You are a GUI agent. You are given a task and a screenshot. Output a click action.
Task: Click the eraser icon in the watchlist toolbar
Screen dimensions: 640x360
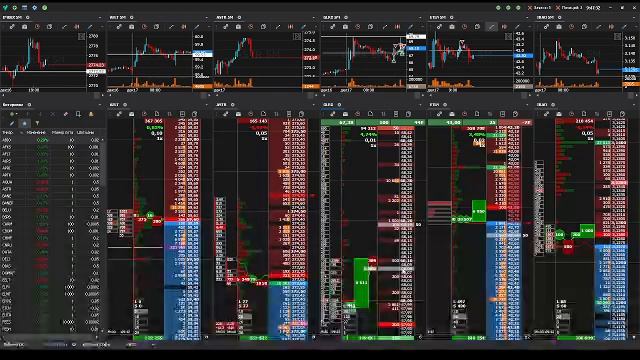tap(65, 114)
